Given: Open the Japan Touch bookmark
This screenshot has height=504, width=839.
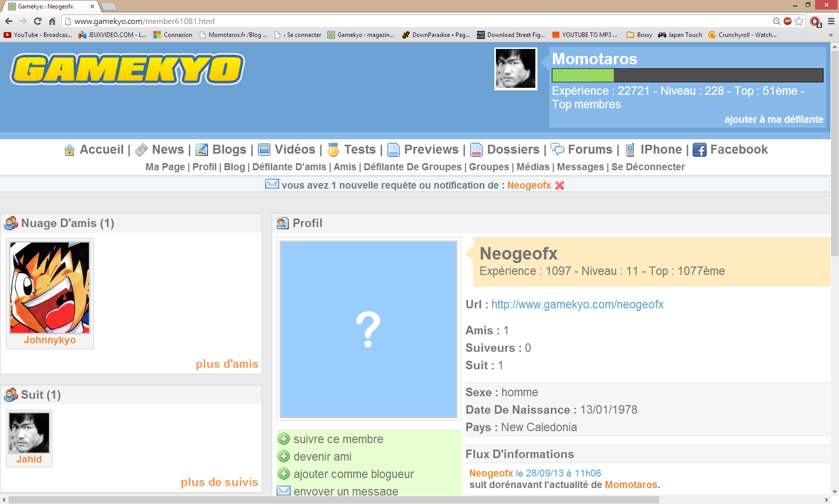Looking at the screenshot, I should (680, 35).
